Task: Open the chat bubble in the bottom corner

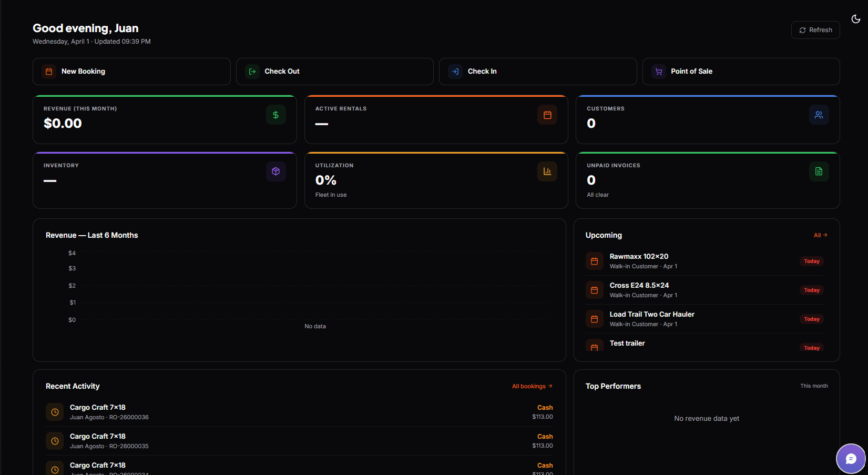Action: (x=851, y=458)
